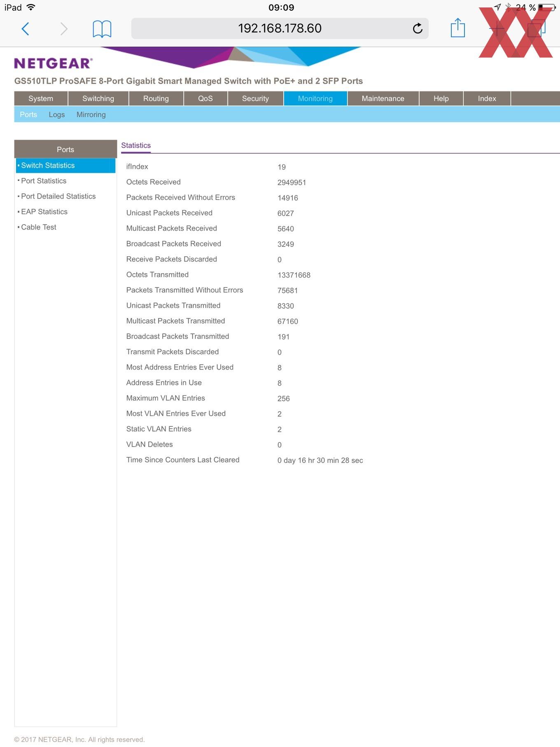Tap the Wi-Fi status icon
This screenshot has height=747, width=560.
pos(31,7)
